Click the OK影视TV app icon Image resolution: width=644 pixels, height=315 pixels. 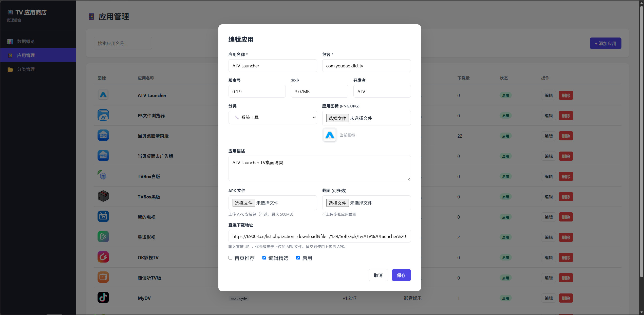103,257
